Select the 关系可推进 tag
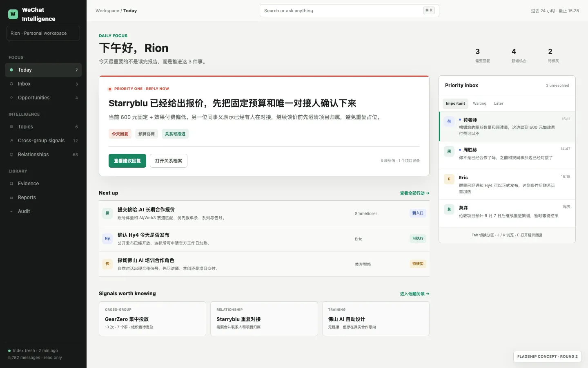This screenshot has width=588, height=368. 175,134
